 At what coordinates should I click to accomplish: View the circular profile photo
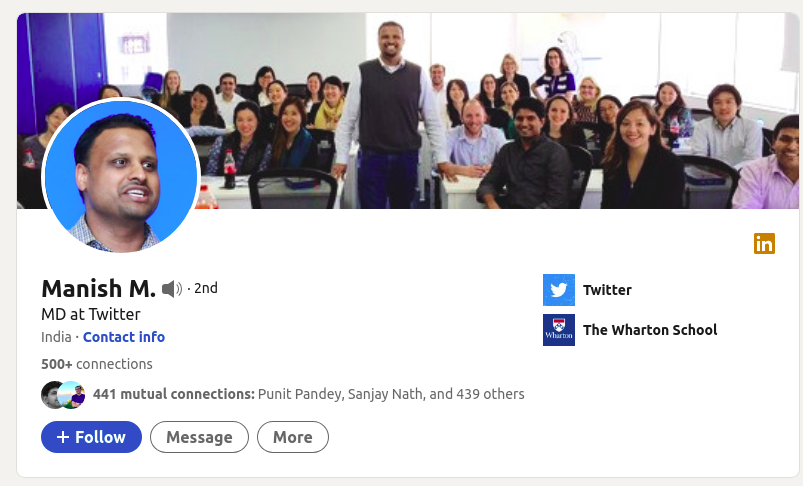click(121, 176)
